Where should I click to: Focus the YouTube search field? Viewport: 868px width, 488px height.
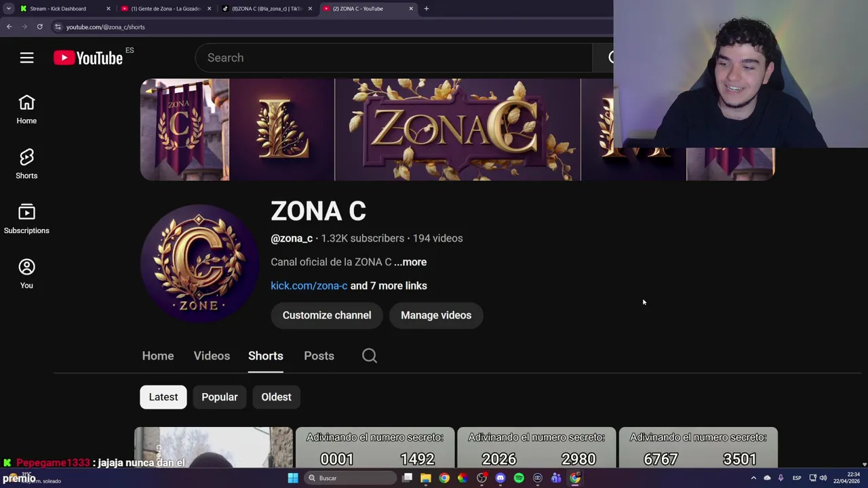393,58
